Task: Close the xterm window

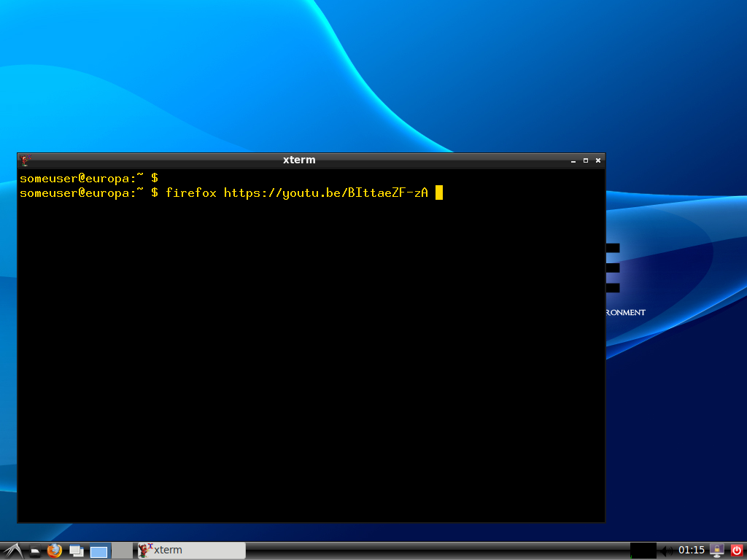Action: tap(598, 160)
